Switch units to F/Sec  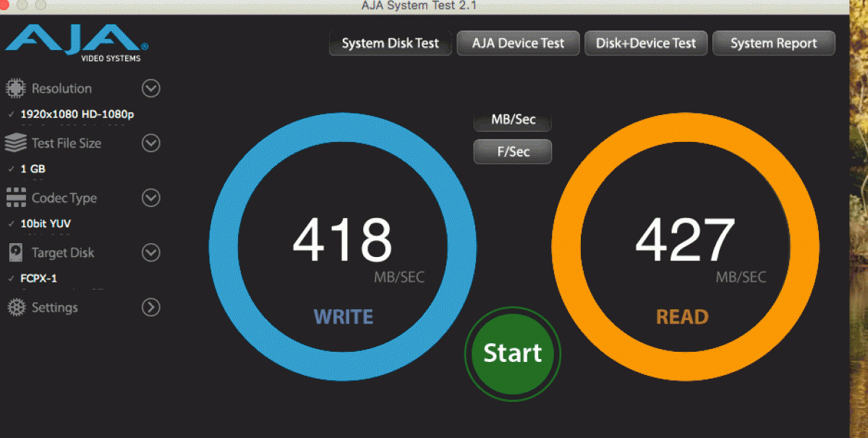[513, 151]
